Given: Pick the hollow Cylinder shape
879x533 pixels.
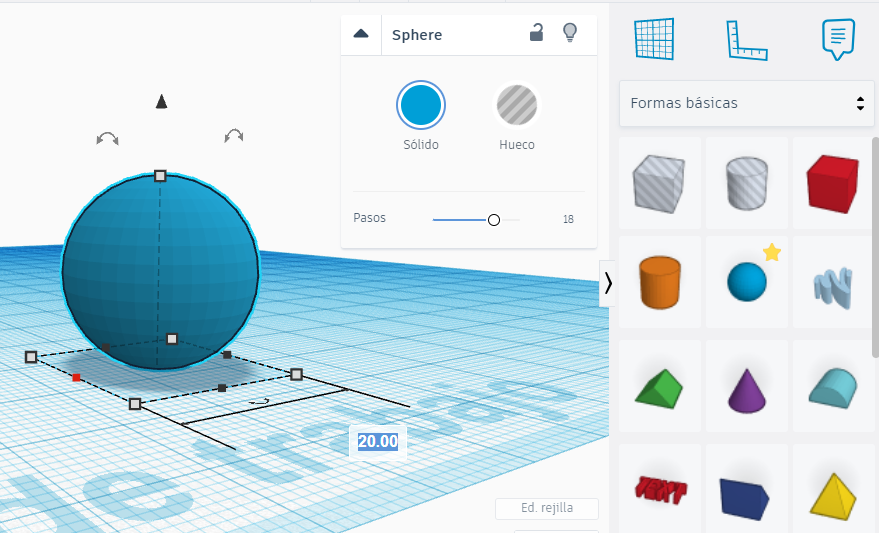Looking at the screenshot, I should 746,183.
